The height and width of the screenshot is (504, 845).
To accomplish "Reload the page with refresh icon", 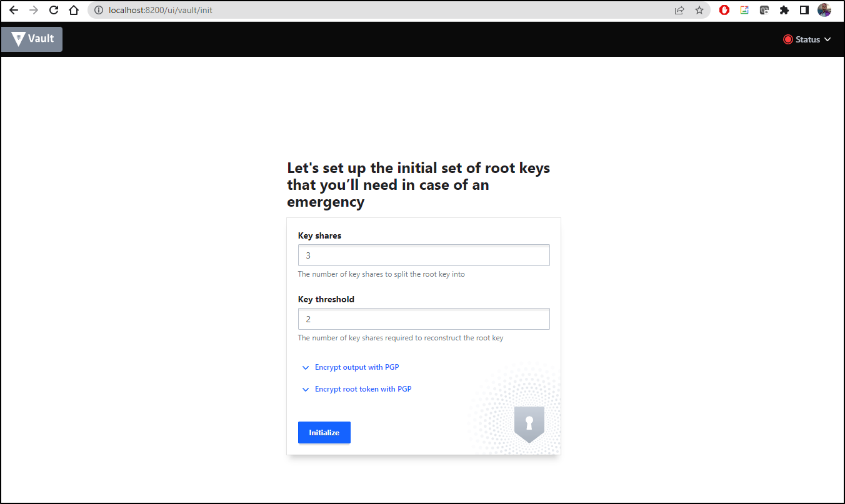I will tap(54, 10).
